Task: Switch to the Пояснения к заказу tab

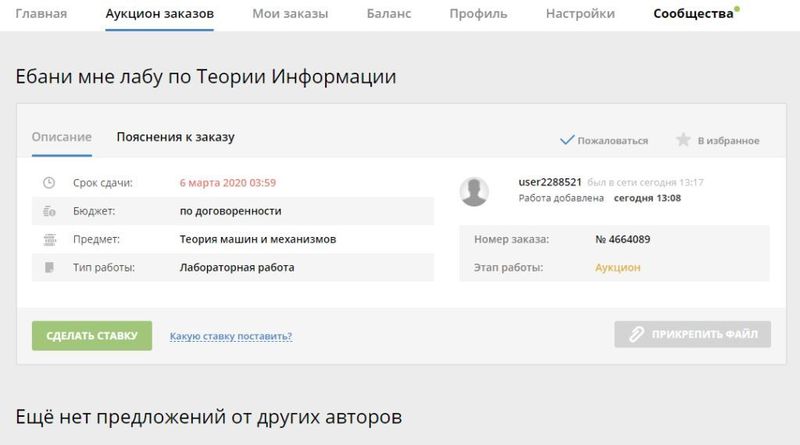Action: click(175, 137)
